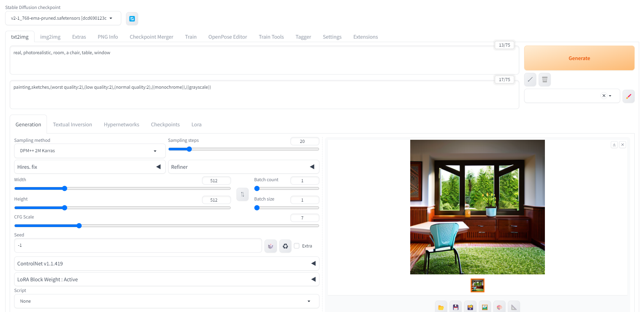This screenshot has width=644, height=312.
Task: Adjust the Height slider
Action: [122, 208]
